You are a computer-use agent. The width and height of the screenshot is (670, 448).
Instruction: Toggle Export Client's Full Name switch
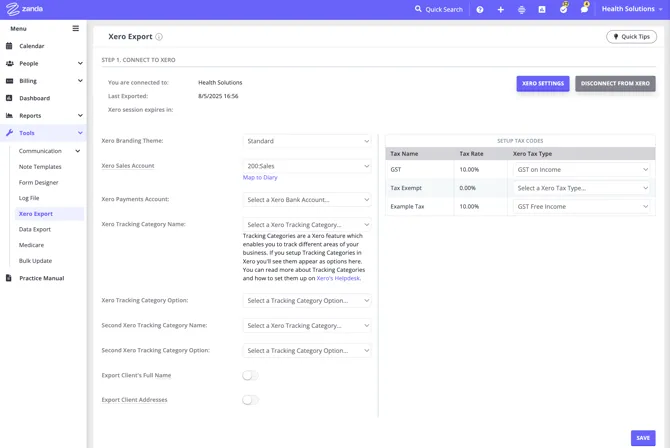coord(250,375)
